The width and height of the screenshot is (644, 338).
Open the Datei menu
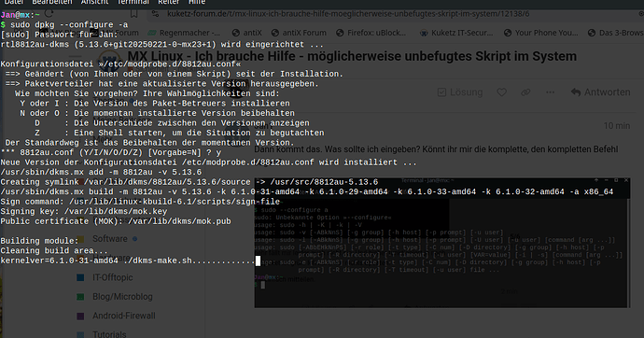click(x=14, y=2)
